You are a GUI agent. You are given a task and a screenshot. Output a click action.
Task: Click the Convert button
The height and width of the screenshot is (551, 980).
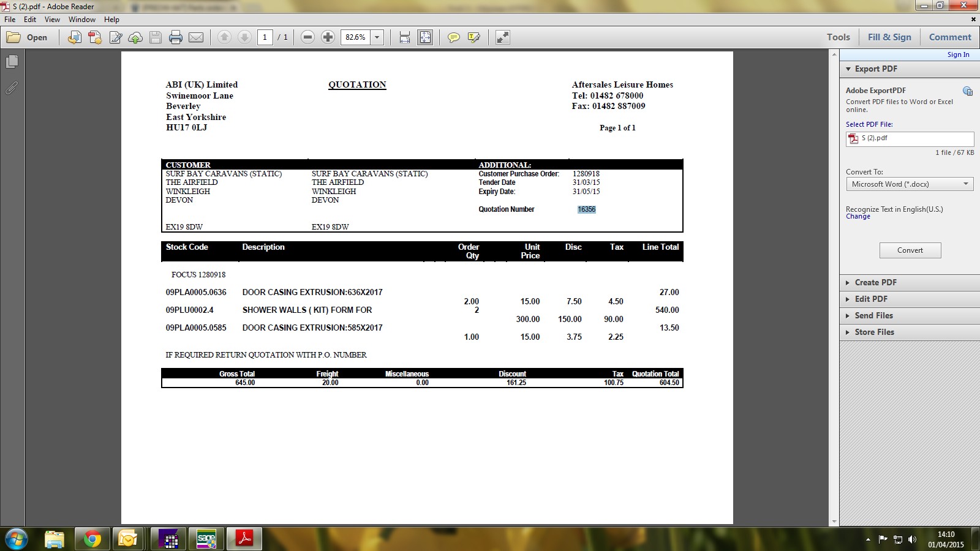(x=910, y=250)
